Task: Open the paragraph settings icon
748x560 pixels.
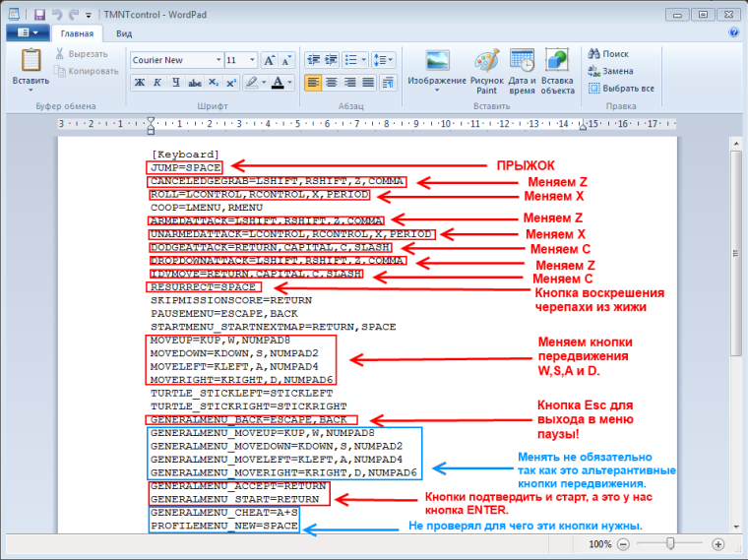Action: coord(388,83)
